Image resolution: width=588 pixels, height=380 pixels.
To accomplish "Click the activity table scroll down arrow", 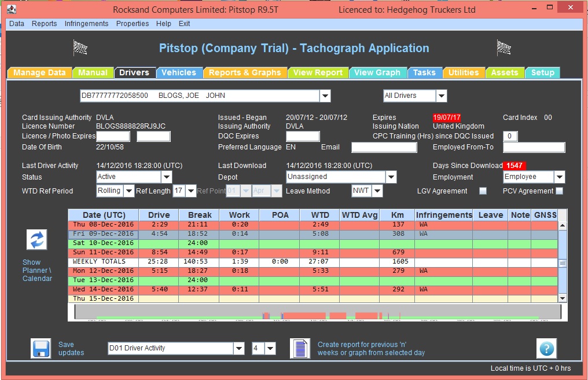I will [x=562, y=298].
